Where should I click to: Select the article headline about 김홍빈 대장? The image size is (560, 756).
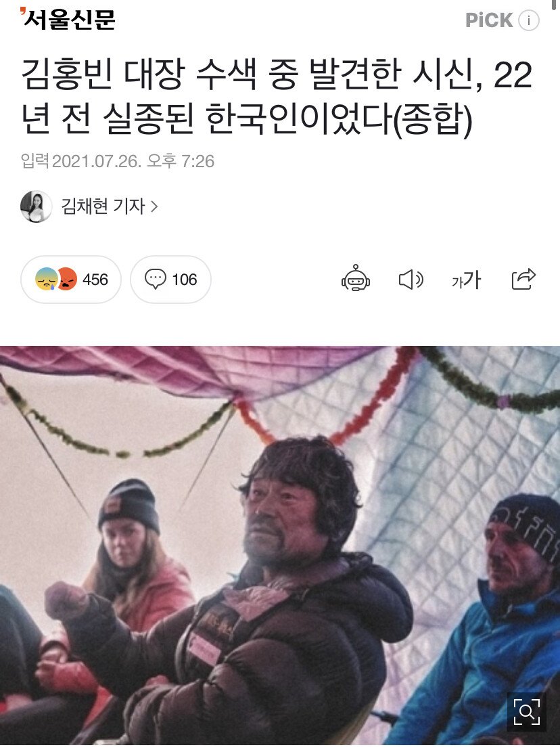coord(277,96)
